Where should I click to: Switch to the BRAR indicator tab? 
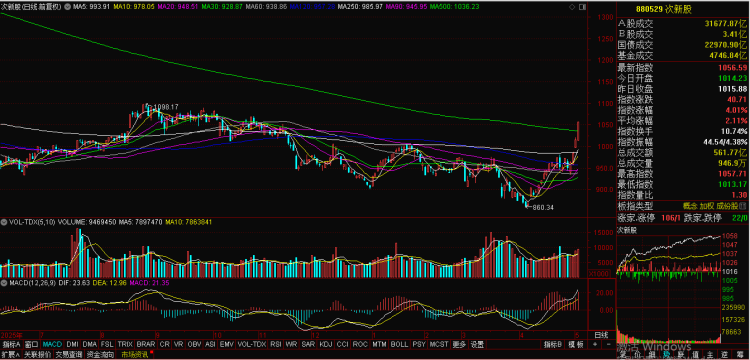pos(145,344)
